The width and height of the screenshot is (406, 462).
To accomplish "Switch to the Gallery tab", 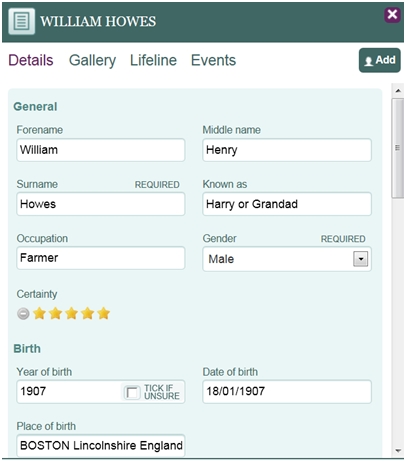I will (92, 61).
